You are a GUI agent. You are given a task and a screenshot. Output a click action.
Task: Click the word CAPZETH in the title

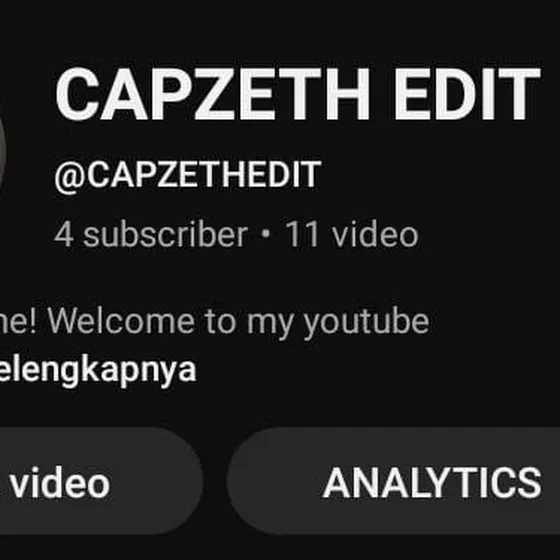click(213, 94)
